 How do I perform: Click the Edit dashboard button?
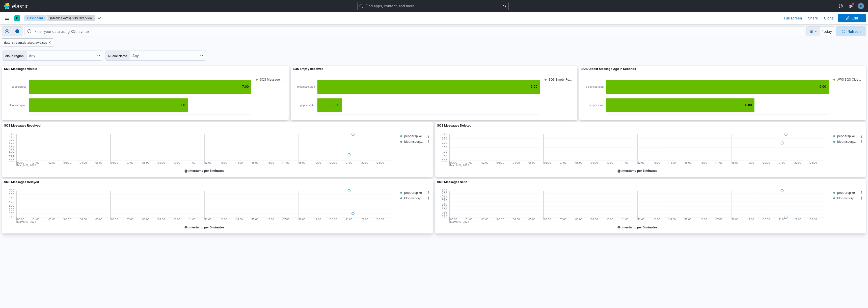pyautogui.click(x=852, y=18)
